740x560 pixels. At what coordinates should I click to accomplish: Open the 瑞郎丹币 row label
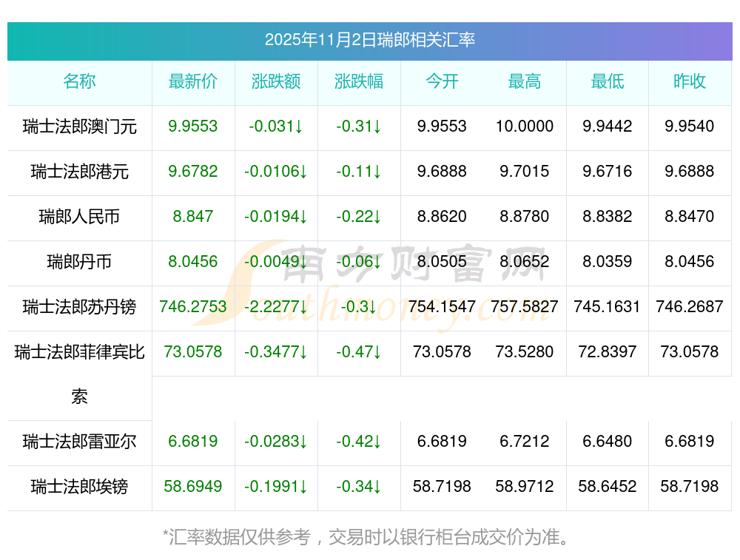(x=79, y=262)
